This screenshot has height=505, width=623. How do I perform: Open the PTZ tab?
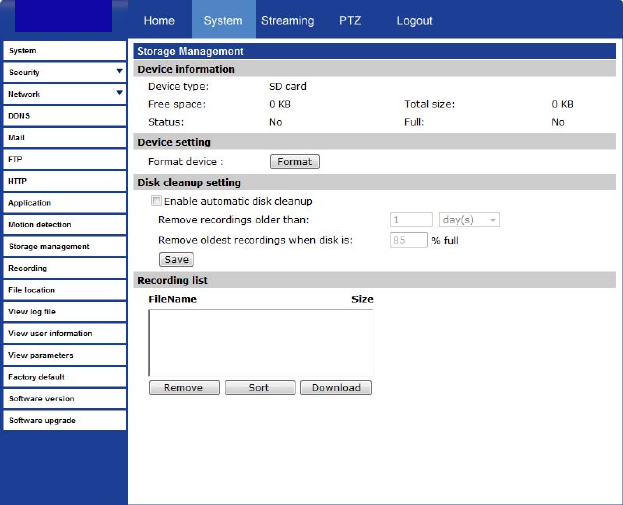point(350,21)
